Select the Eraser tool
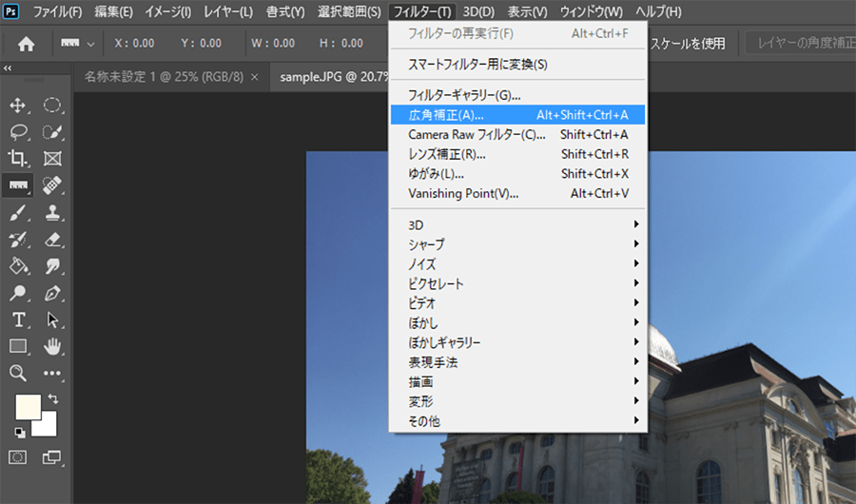Image resolution: width=856 pixels, height=504 pixels. click(x=53, y=240)
